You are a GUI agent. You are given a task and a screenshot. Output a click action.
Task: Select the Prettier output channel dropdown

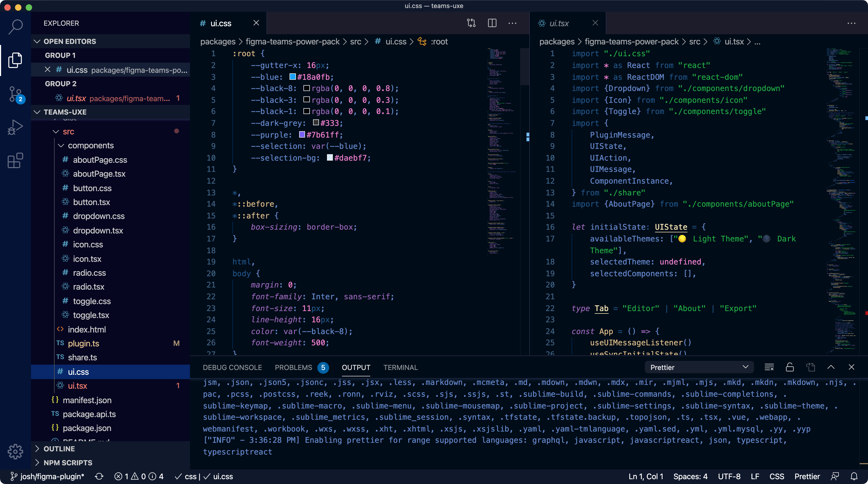coord(699,367)
